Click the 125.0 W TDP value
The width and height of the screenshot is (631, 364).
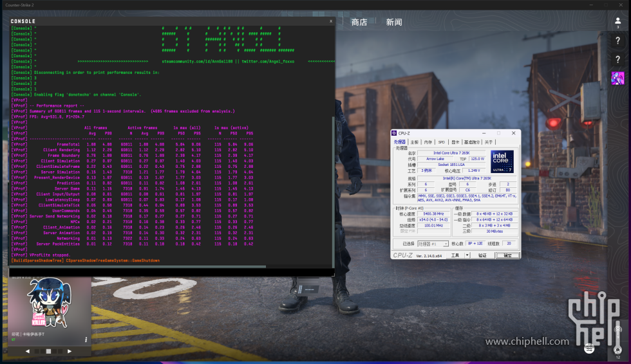[477, 159]
